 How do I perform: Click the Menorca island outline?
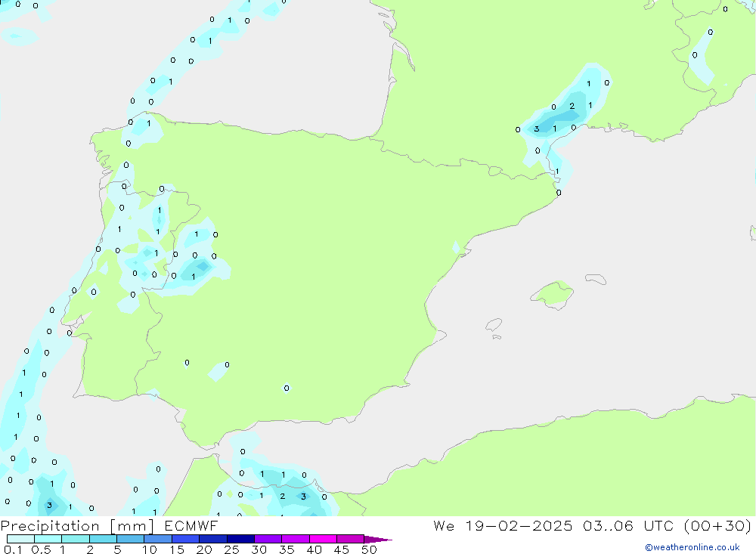596,279
